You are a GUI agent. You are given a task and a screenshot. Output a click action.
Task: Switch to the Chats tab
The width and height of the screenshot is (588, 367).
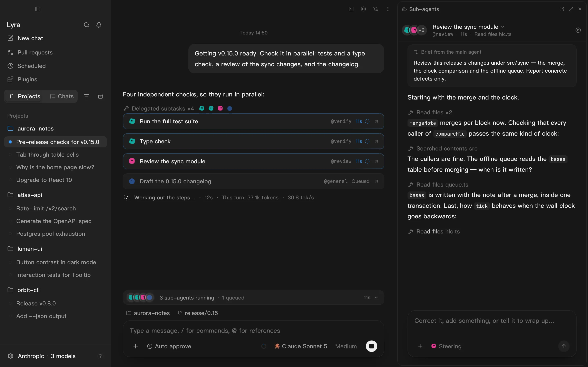click(x=62, y=96)
